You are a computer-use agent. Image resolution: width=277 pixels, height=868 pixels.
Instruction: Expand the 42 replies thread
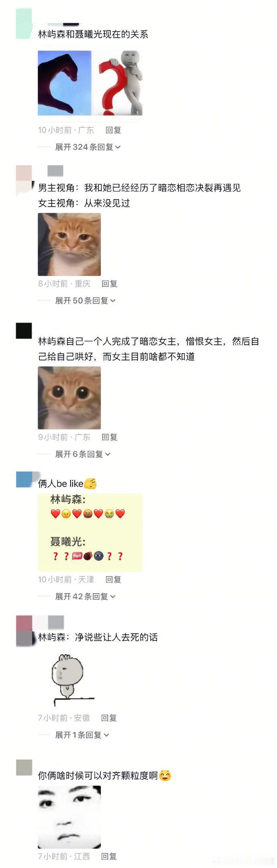tap(86, 596)
